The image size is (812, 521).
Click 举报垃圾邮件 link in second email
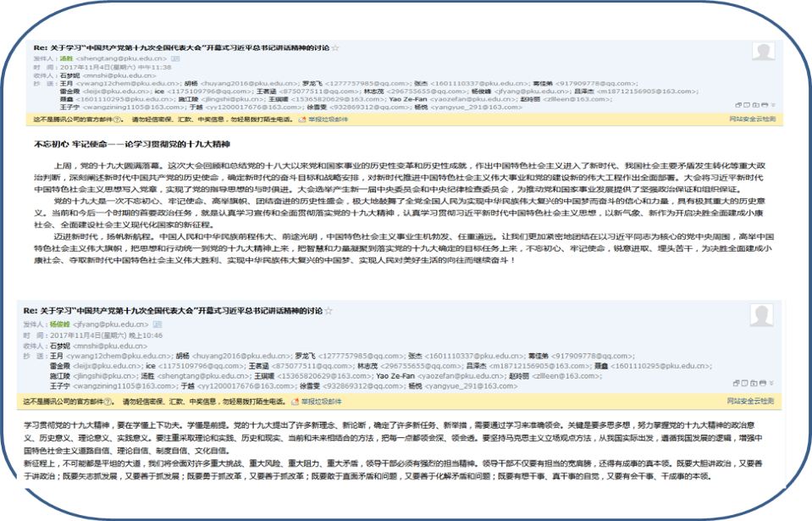[x=323, y=401]
